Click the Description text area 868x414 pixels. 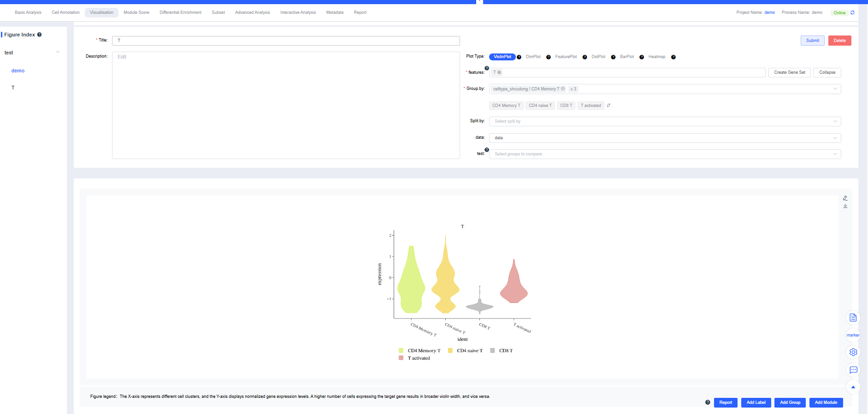point(286,105)
